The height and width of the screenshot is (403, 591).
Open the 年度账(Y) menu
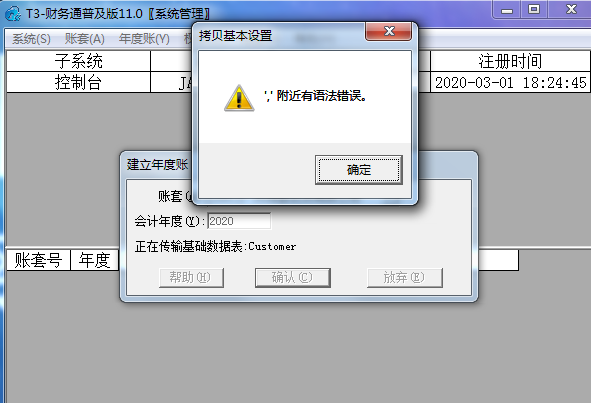click(144, 38)
